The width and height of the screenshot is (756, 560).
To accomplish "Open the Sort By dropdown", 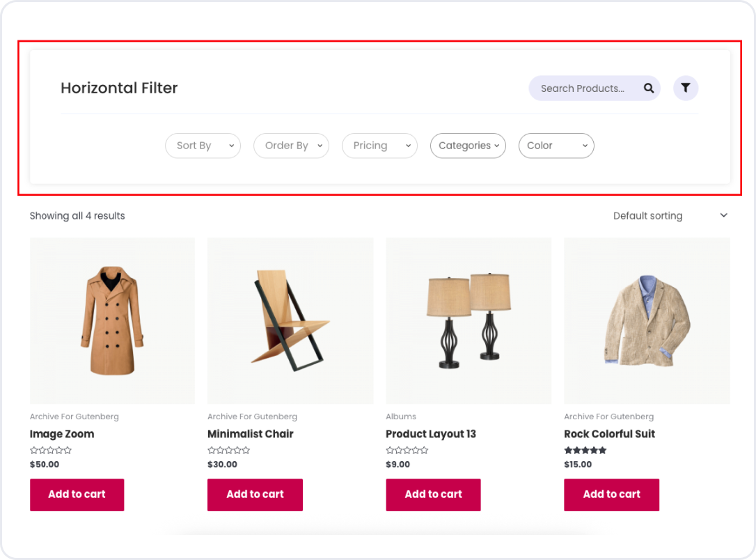I will (203, 146).
